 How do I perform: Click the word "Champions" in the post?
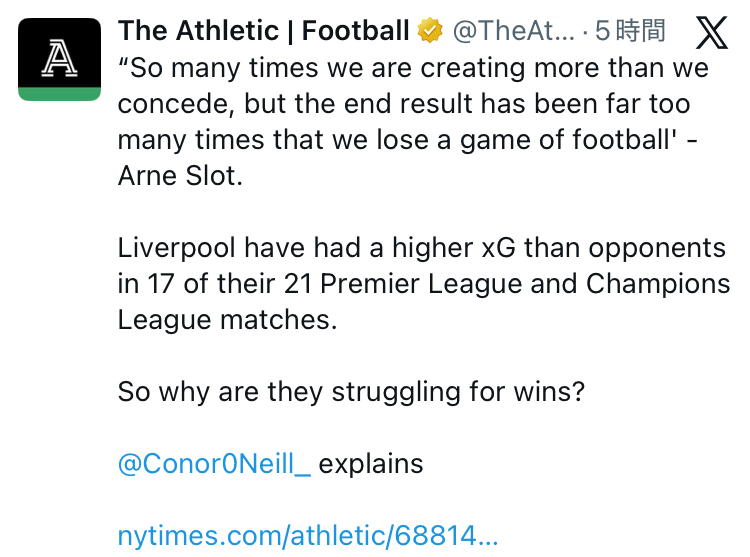point(658,283)
